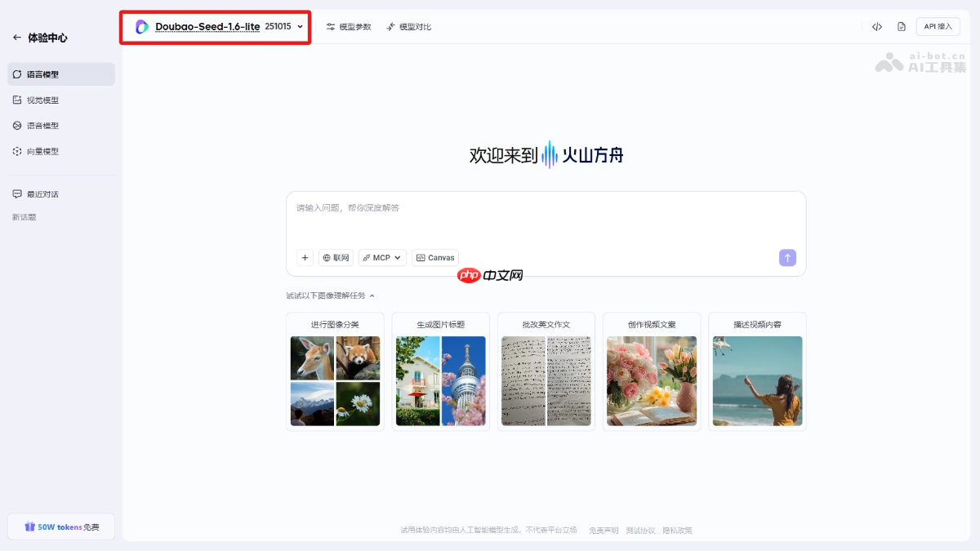Collapse the image understanding tasks list
This screenshot has width=980, height=551.
tap(372, 295)
